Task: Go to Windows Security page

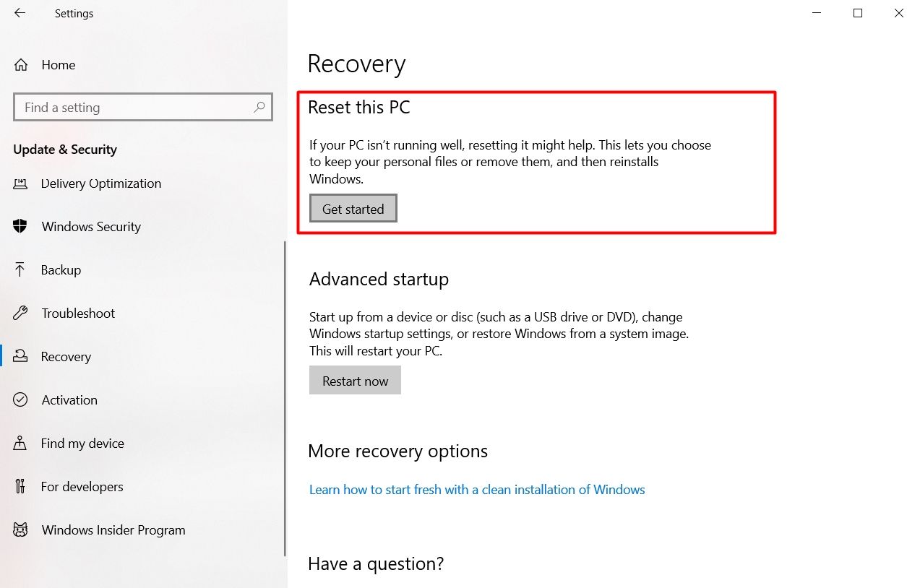Action: (x=91, y=227)
